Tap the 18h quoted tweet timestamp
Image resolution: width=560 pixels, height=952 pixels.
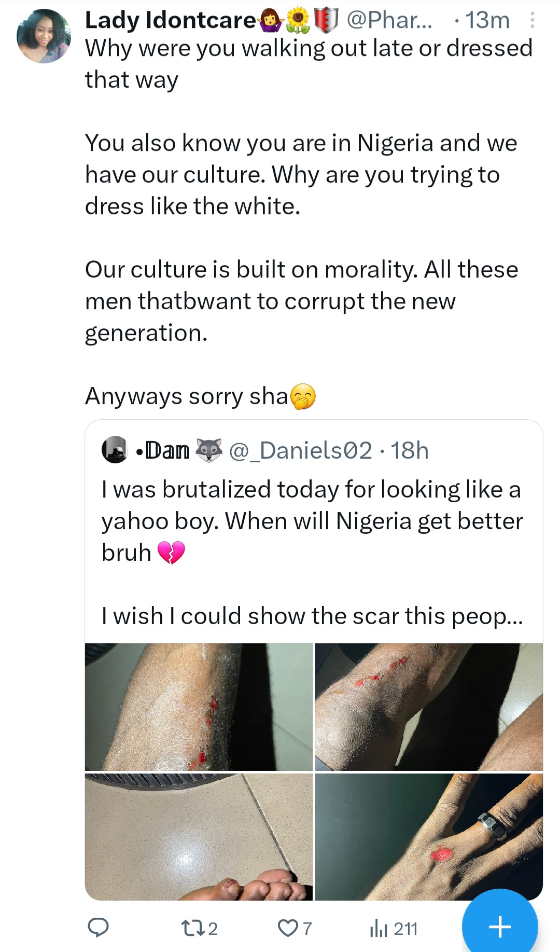click(x=410, y=450)
